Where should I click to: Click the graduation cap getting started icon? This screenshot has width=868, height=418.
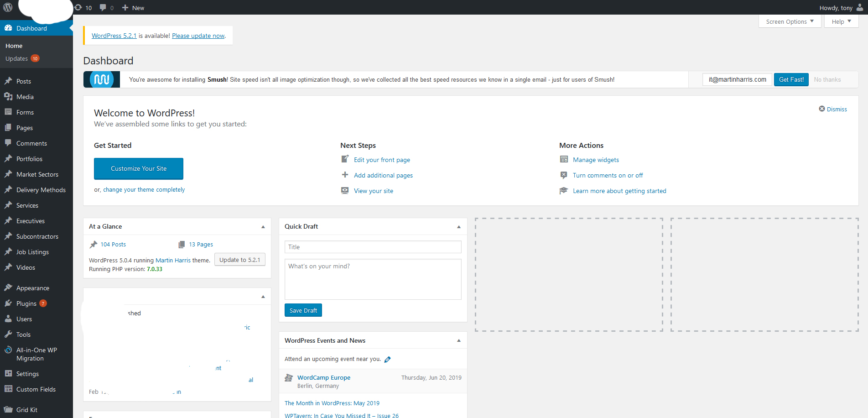tap(564, 190)
